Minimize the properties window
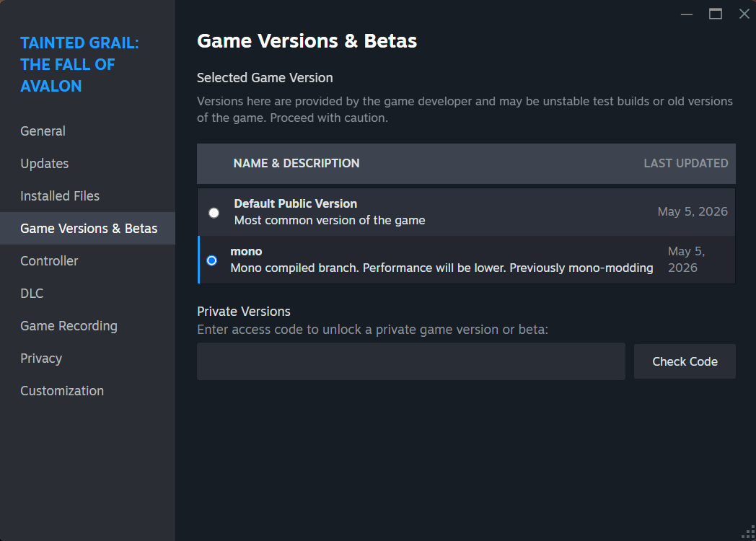Viewport: 756px width, 541px height. click(x=687, y=14)
